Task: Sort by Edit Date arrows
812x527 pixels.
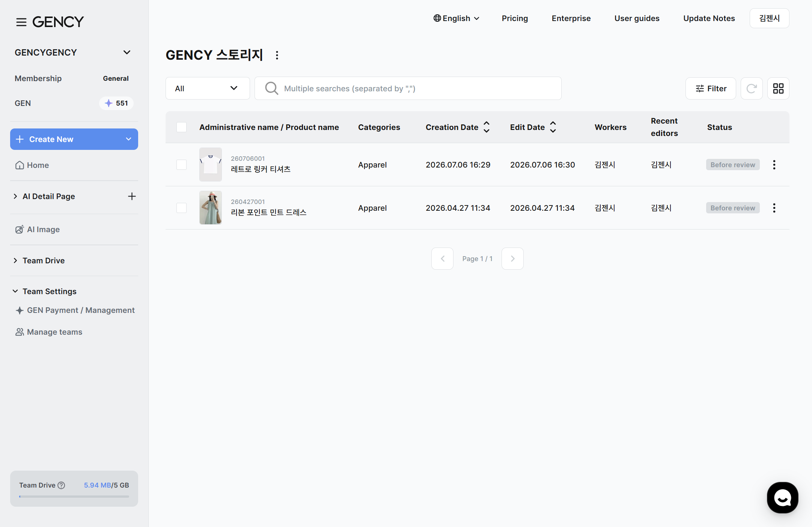Action: pyautogui.click(x=553, y=127)
